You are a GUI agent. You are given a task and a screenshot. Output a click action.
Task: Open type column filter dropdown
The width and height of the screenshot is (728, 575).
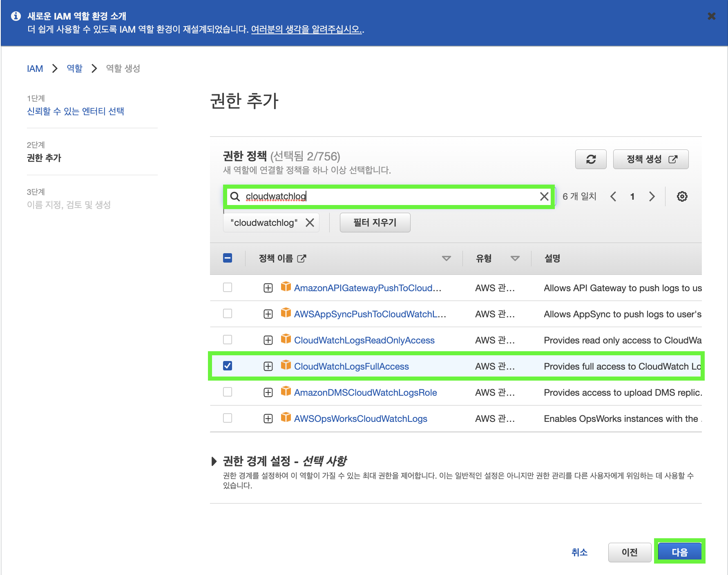click(x=515, y=259)
